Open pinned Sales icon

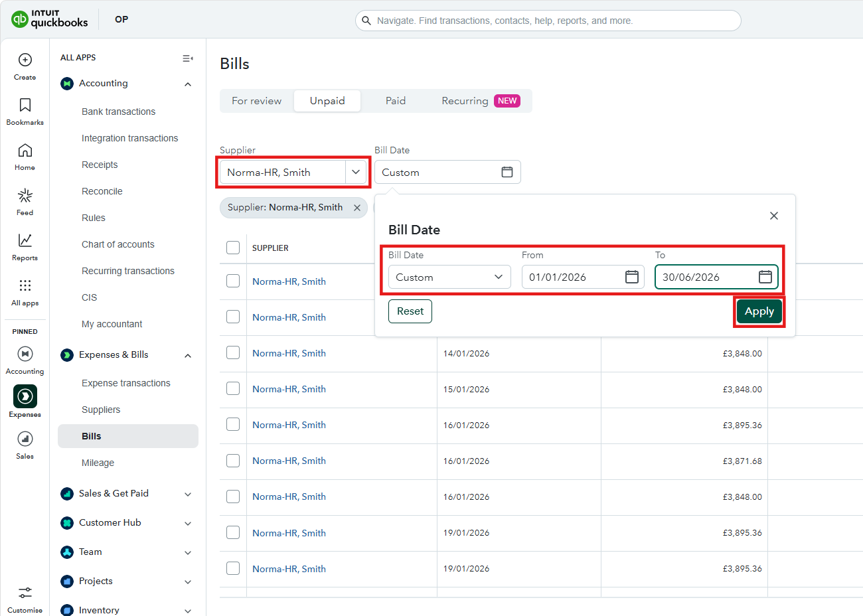pyautogui.click(x=25, y=439)
